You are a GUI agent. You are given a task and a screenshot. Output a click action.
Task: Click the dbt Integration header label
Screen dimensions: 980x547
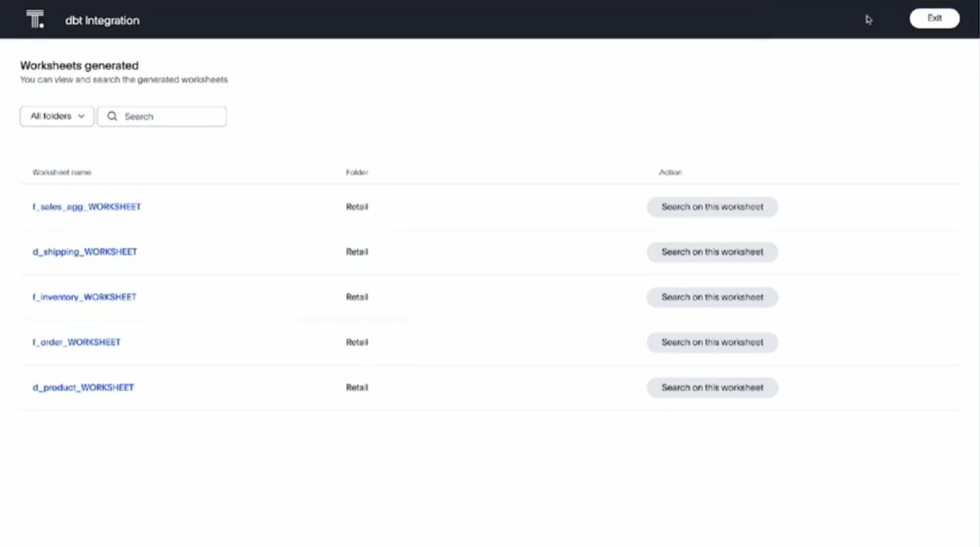tap(101, 19)
